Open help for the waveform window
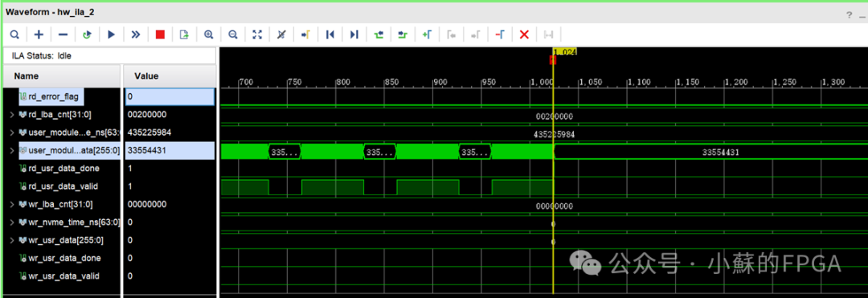The height and width of the screenshot is (298, 868). coord(850,15)
